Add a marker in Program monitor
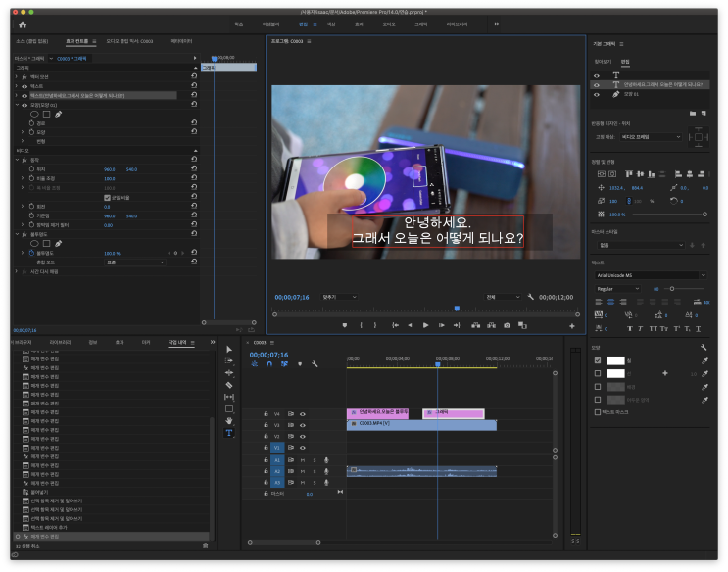This screenshot has height=572, width=728. pos(345,325)
